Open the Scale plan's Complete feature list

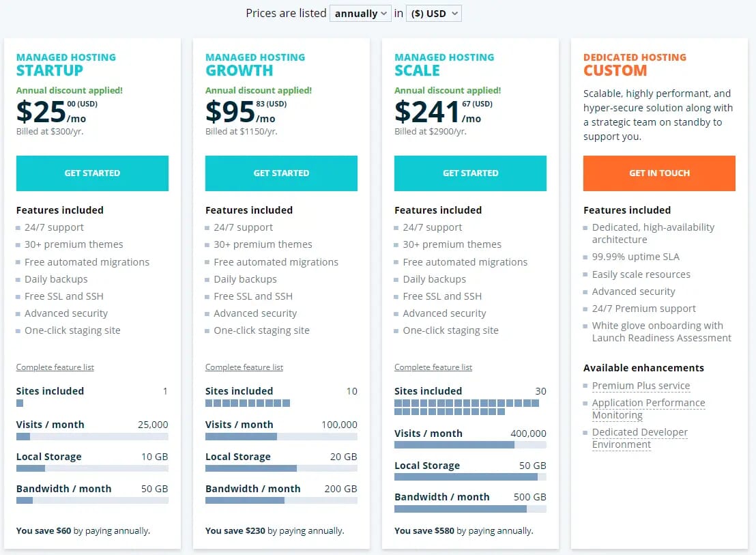click(433, 367)
